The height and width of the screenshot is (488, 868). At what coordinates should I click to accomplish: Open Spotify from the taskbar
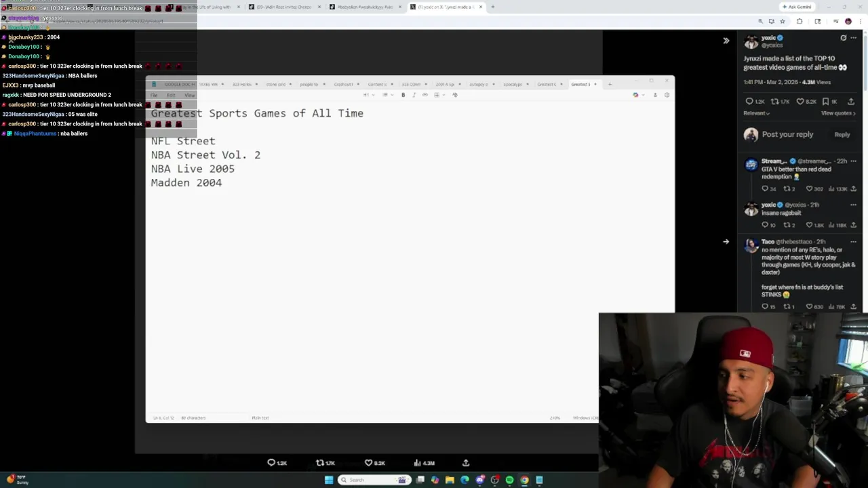pyautogui.click(x=509, y=480)
